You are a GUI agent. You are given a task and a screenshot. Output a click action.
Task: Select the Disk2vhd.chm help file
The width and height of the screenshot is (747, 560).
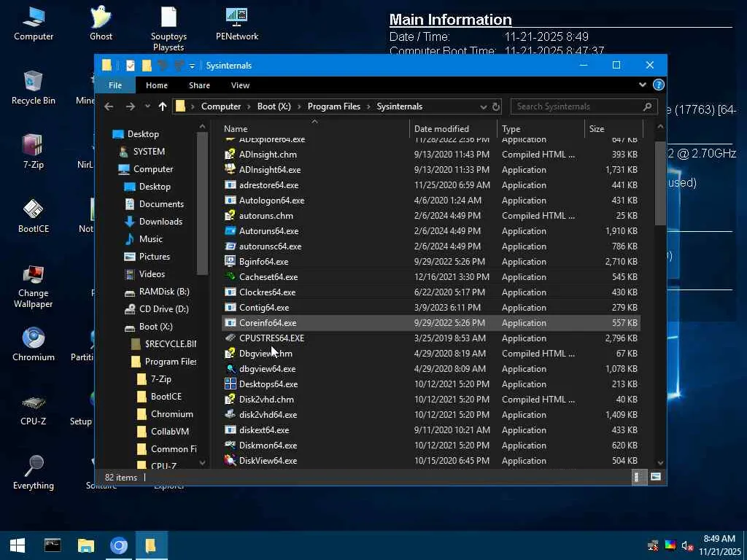pyautogui.click(x=266, y=399)
